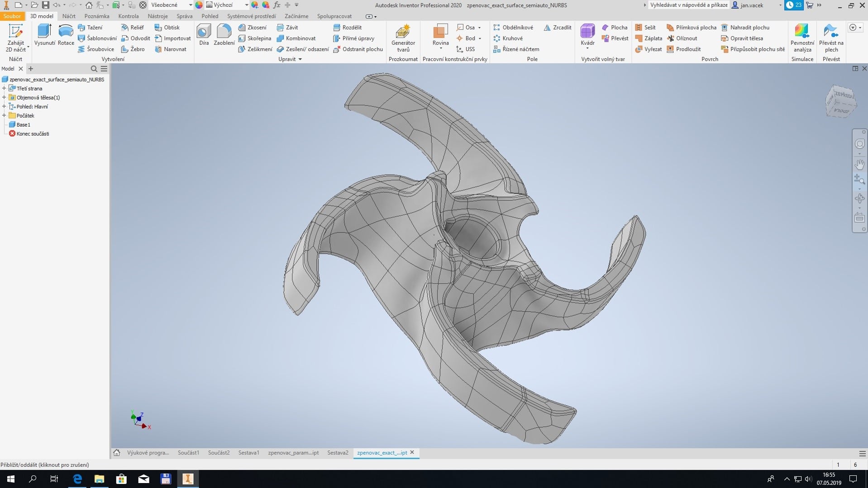Open the Soubor file menu
Viewport: 868px width, 488px height.
pos(12,16)
